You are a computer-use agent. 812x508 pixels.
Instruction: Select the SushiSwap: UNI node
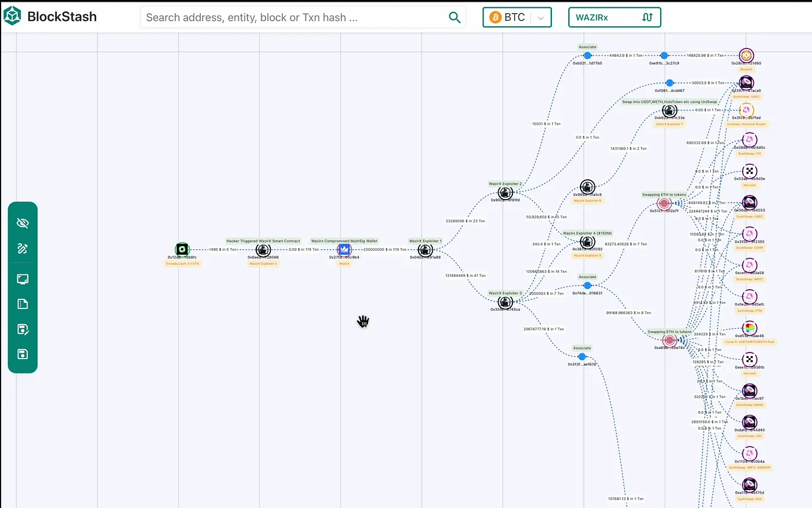tap(749, 422)
